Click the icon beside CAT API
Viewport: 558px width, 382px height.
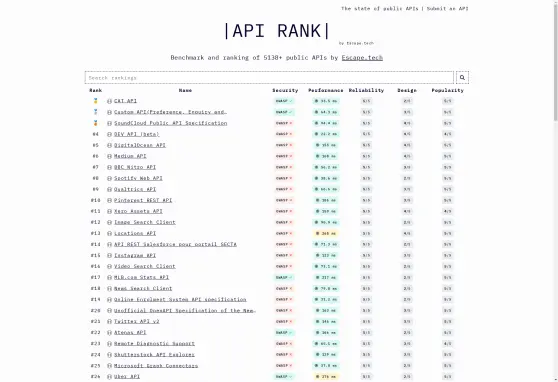coord(110,101)
